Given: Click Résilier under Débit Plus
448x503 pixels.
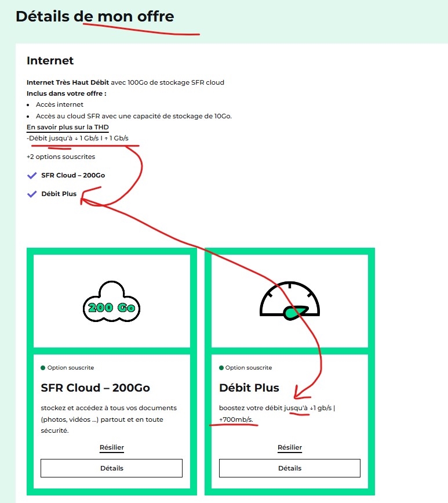Looking at the screenshot, I should [x=290, y=447].
